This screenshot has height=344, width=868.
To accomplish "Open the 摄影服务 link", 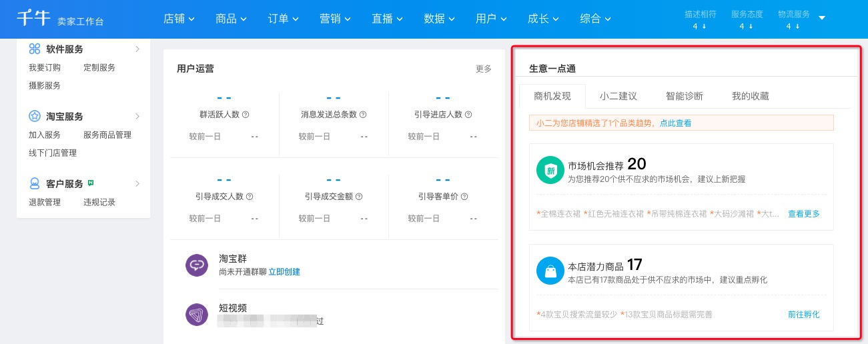I will click(x=45, y=85).
